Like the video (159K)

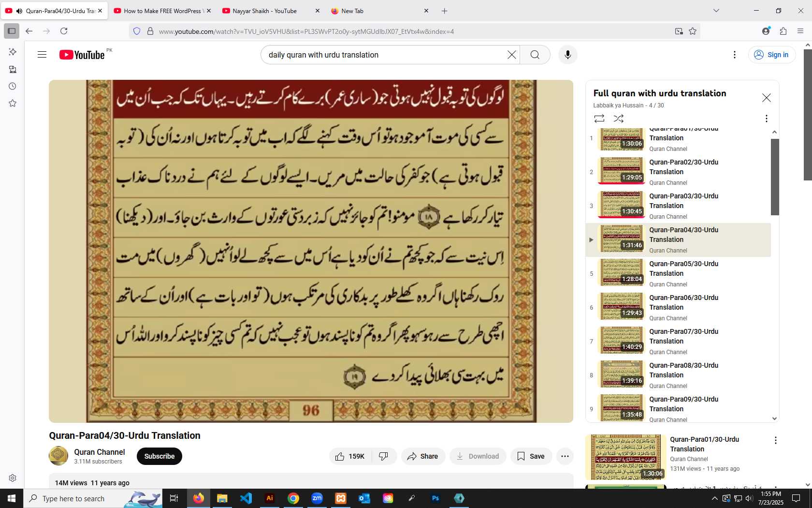point(350,456)
